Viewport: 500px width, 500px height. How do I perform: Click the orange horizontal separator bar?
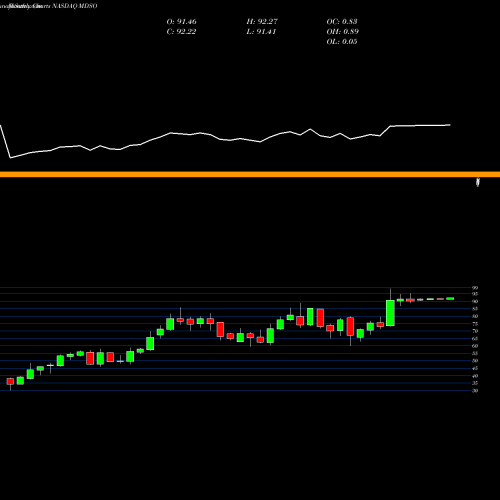pos(250,174)
